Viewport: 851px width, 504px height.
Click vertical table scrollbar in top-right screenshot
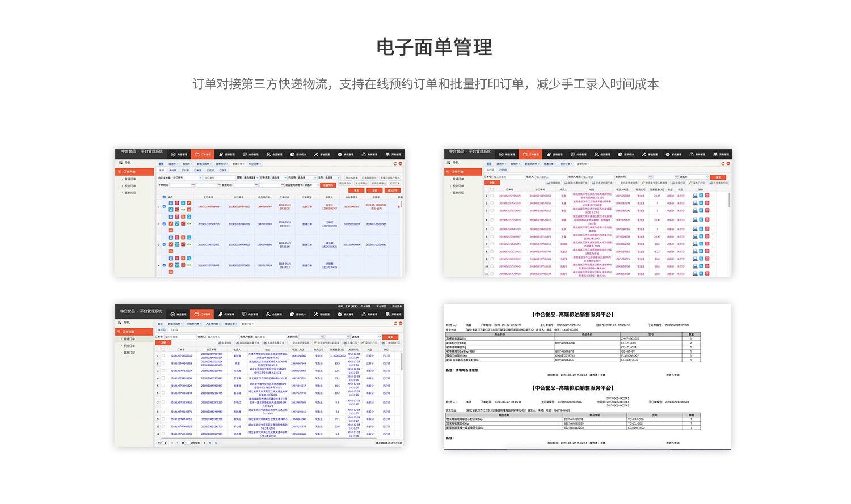(x=730, y=200)
